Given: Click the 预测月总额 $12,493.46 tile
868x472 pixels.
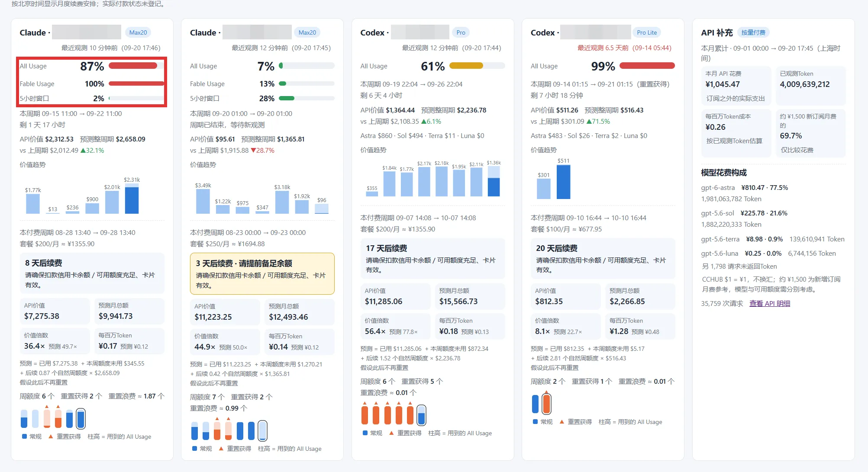Looking at the screenshot, I should click(300, 312).
